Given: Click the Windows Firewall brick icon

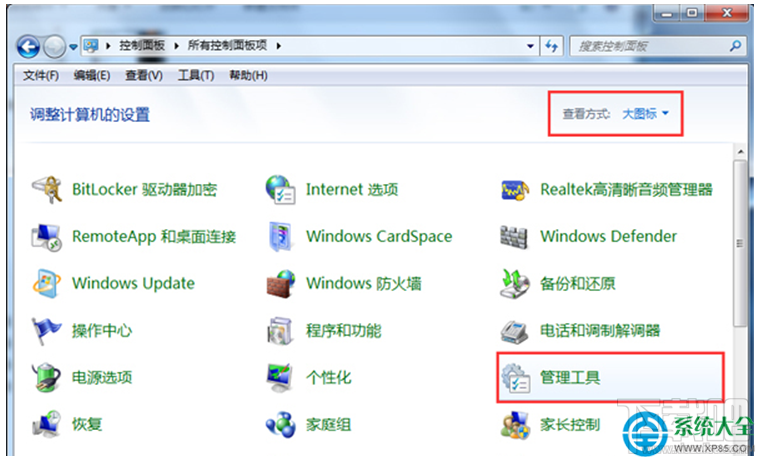Looking at the screenshot, I should tap(280, 284).
